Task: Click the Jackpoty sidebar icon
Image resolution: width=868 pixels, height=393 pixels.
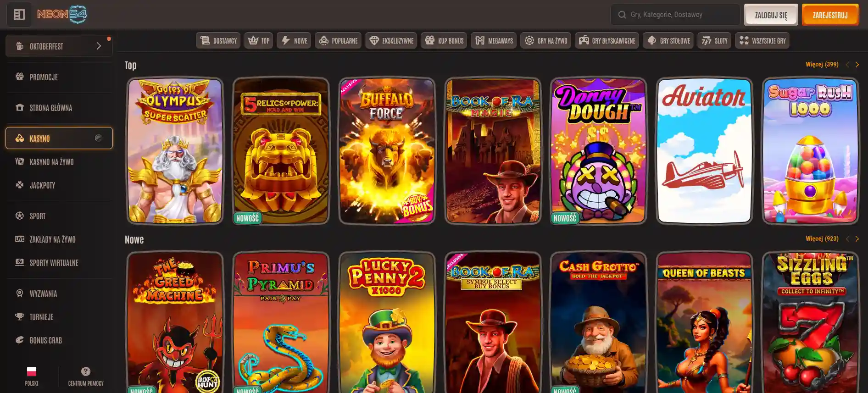Action: [x=20, y=185]
